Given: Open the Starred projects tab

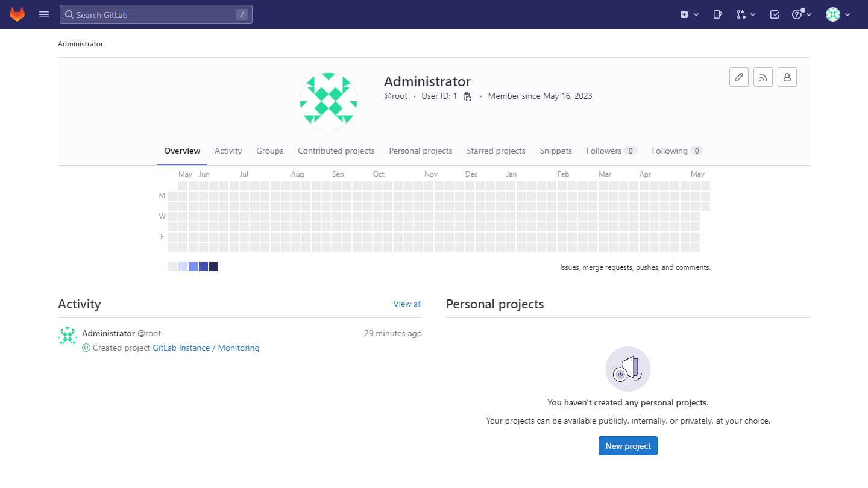Looking at the screenshot, I should [496, 151].
